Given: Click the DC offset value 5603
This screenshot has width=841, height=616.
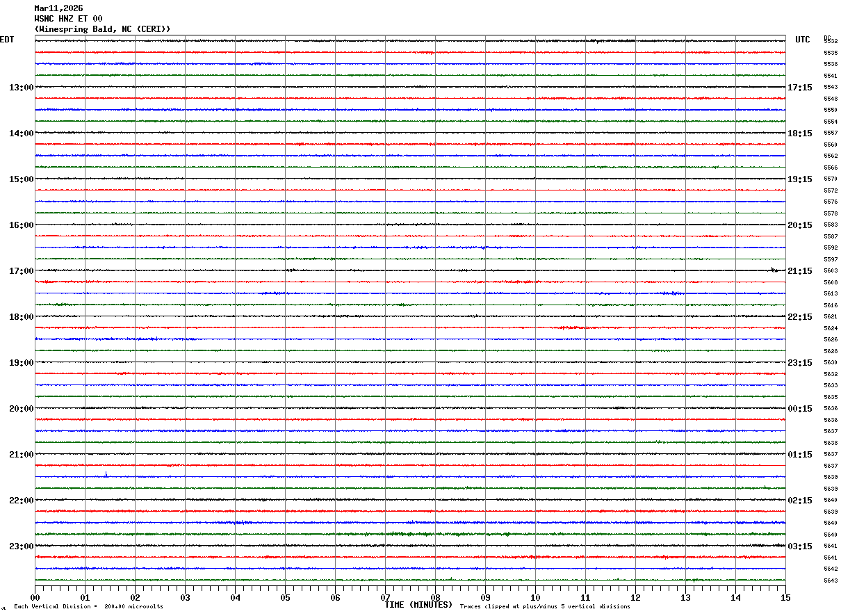Looking at the screenshot, I should tap(831, 271).
